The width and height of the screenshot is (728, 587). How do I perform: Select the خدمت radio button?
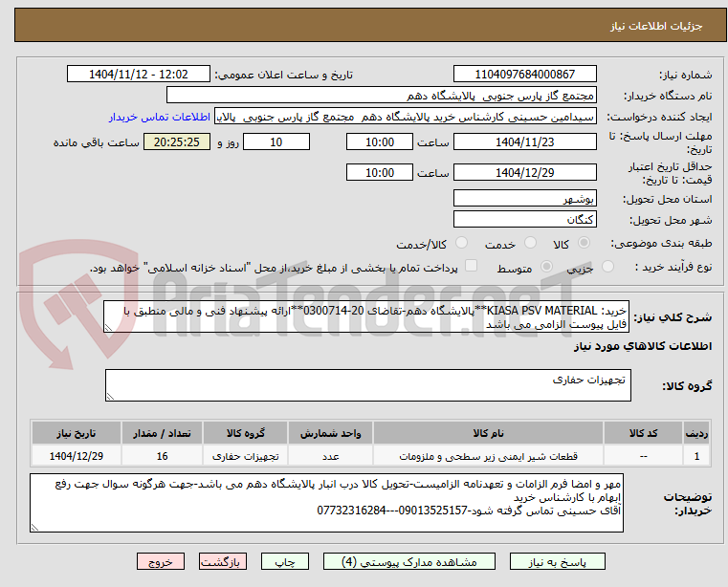[530, 243]
